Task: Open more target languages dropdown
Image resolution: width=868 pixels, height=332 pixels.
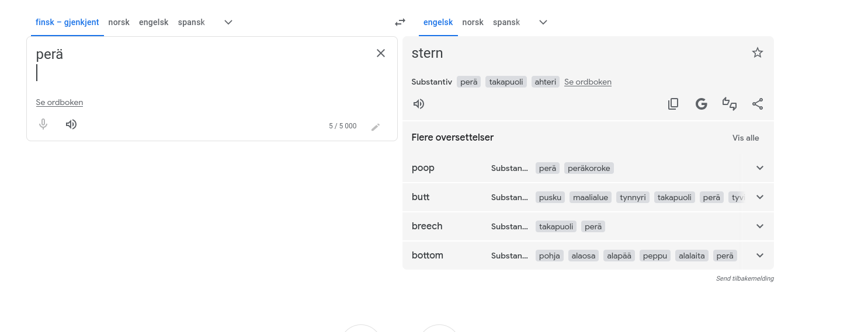Action: click(543, 22)
